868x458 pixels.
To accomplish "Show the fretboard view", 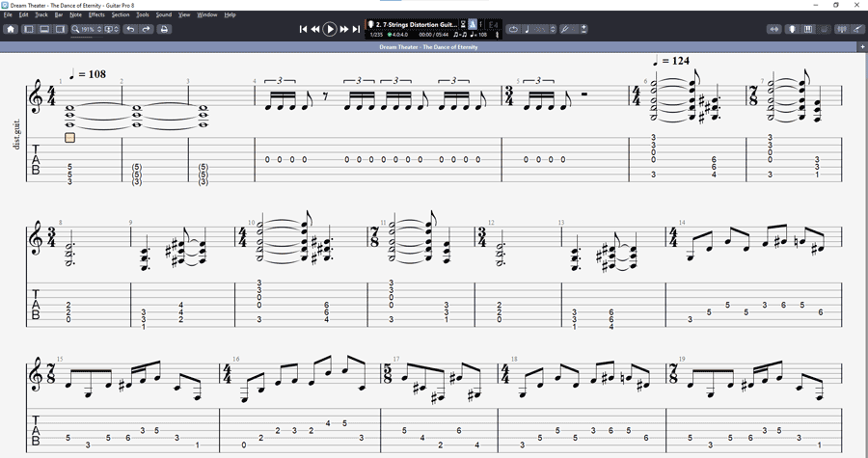I will pos(792,29).
